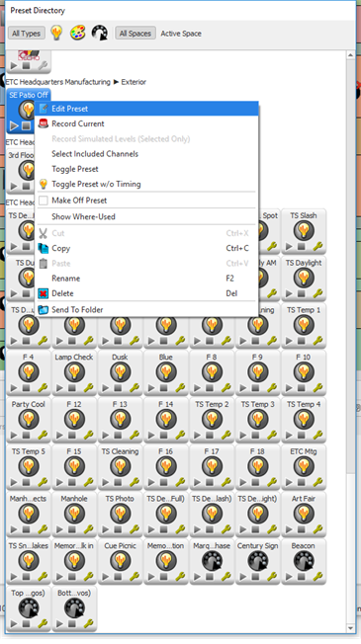361x644 pixels.
Task: Collapse the Exterior breadcrumb arrow
Action: [116, 82]
